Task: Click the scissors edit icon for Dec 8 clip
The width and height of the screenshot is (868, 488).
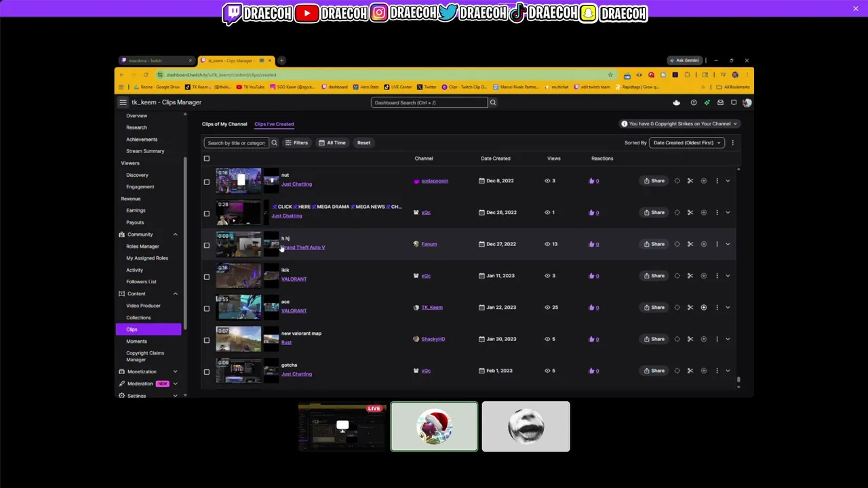Action: pos(690,181)
